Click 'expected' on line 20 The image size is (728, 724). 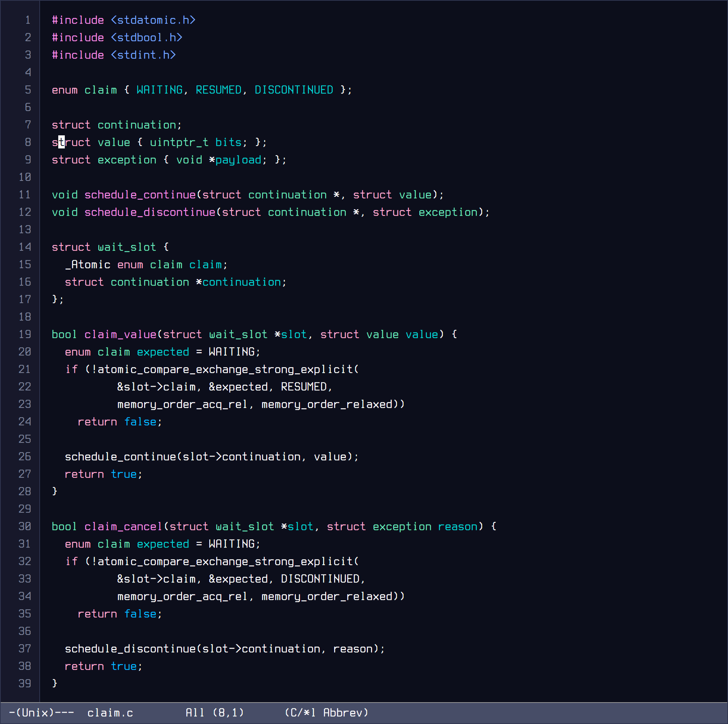pos(163,352)
